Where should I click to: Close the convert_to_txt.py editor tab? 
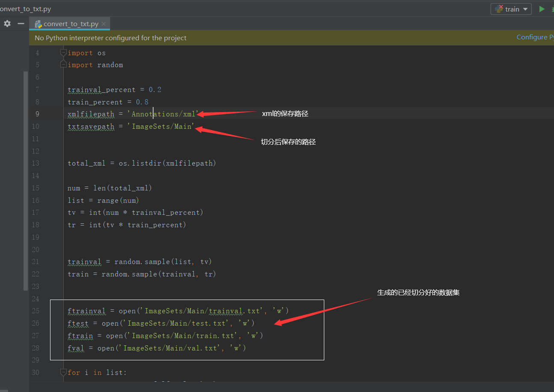point(104,24)
